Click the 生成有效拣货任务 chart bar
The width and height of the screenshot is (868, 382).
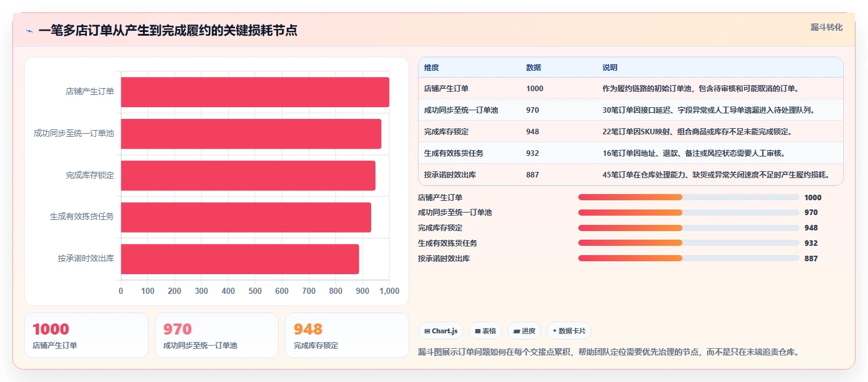(x=246, y=217)
